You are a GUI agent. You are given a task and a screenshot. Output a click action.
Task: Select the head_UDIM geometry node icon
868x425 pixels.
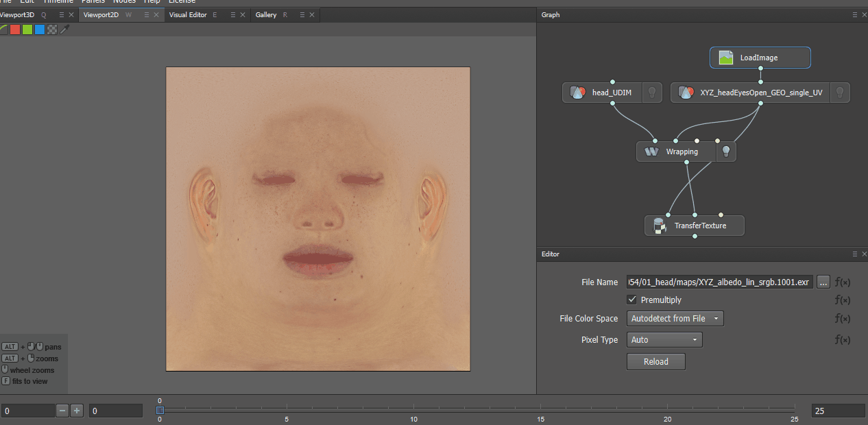tap(577, 93)
